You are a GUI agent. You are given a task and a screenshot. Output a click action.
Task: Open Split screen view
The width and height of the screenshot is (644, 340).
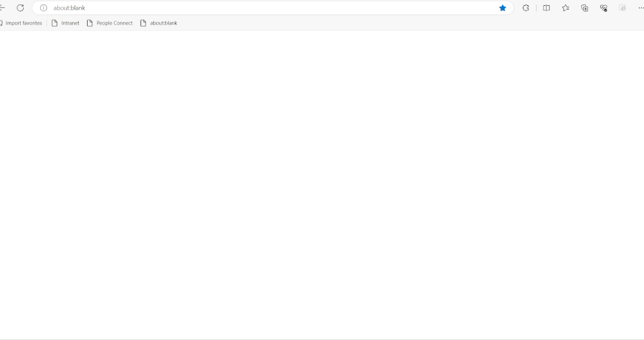click(x=546, y=8)
